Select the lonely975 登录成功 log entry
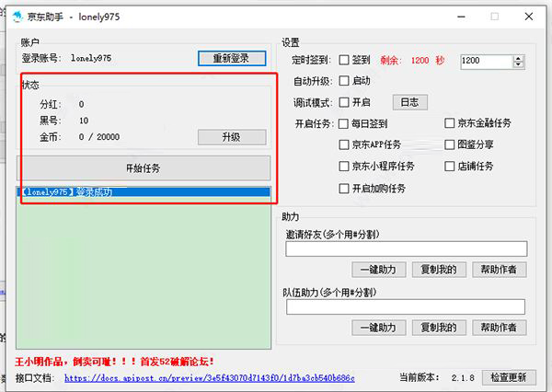The height and width of the screenshot is (392, 552). (x=144, y=192)
